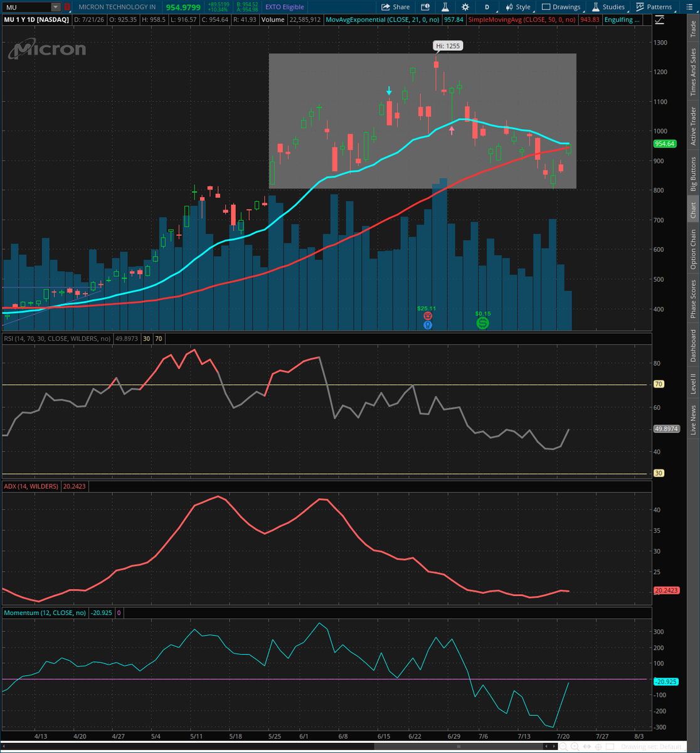Open the Drawings dropdown
The width and height of the screenshot is (700, 753).
pyautogui.click(x=562, y=7)
